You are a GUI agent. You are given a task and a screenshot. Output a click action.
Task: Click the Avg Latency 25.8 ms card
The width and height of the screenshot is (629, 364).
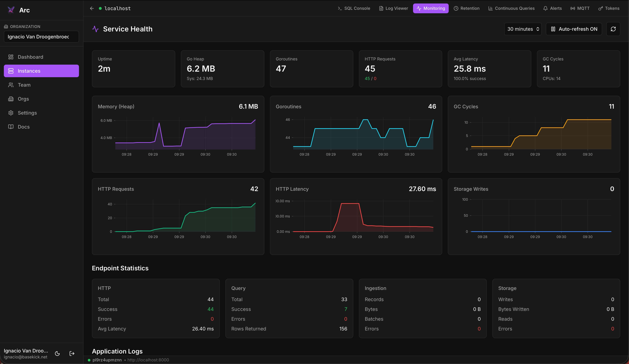489,69
